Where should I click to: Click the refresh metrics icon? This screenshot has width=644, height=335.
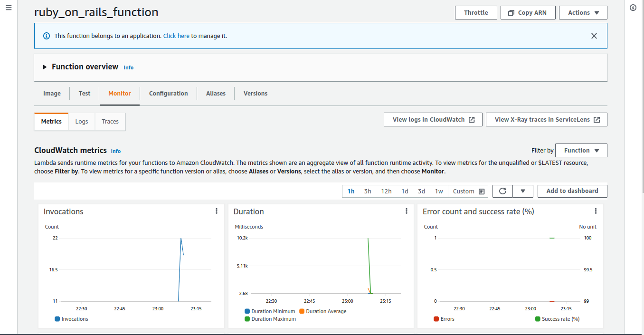coord(502,191)
